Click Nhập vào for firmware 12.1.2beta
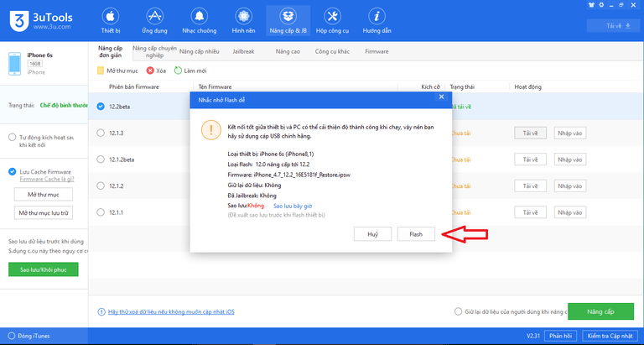The width and height of the screenshot is (644, 345). point(570,159)
